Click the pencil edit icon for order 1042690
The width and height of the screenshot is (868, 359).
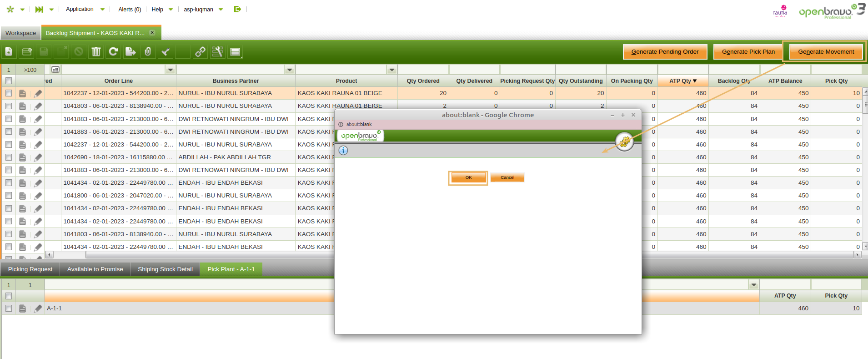click(38, 157)
